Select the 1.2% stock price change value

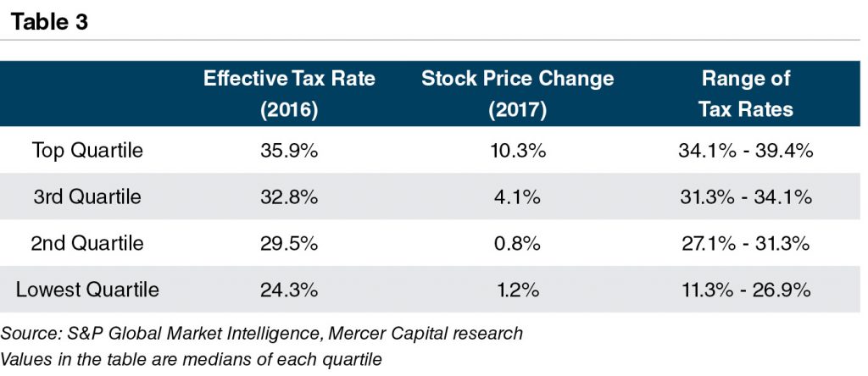point(517,290)
